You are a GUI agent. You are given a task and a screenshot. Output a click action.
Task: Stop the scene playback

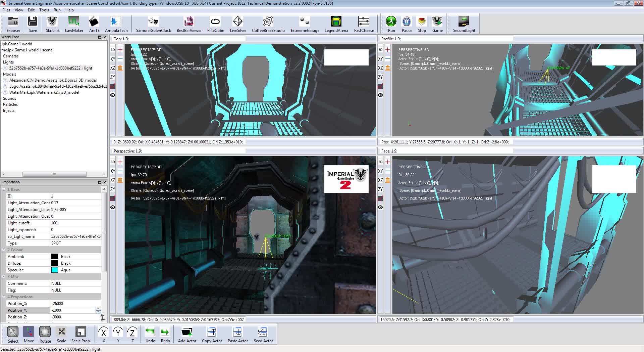(x=422, y=24)
